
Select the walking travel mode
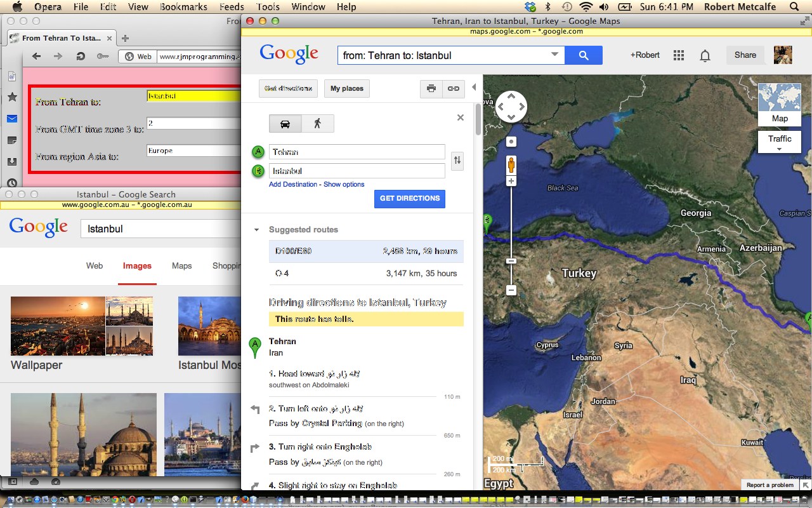(317, 123)
